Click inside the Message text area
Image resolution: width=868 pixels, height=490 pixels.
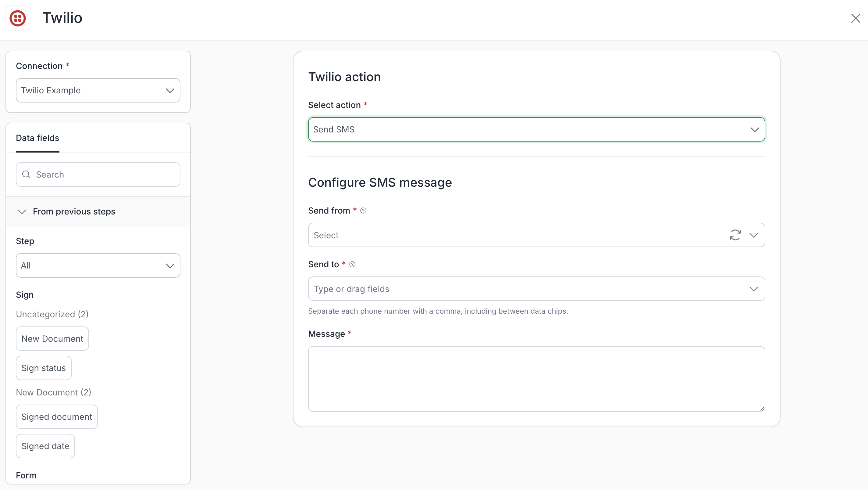tap(536, 378)
